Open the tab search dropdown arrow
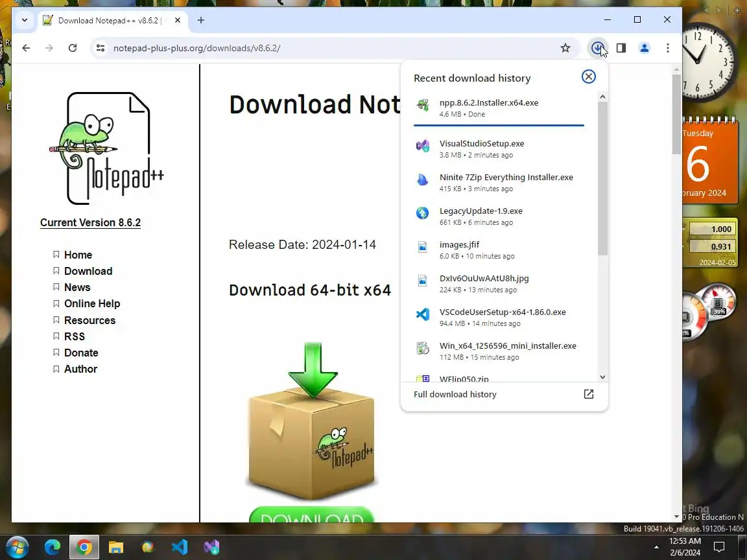Image resolution: width=747 pixels, height=560 pixels. (25, 20)
